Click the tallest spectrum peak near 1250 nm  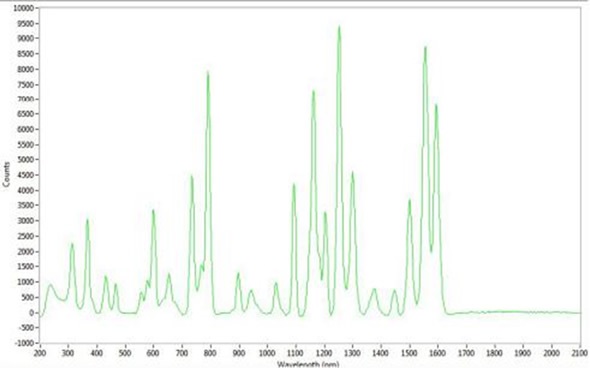(339, 27)
